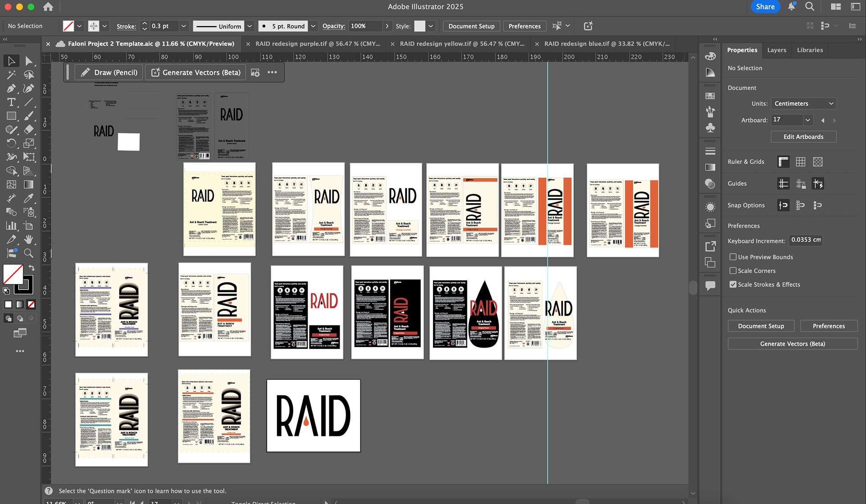Viewport: 866px width, 504px height.
Task: Click the large RAID logo artboard
Action: point(313,416)
